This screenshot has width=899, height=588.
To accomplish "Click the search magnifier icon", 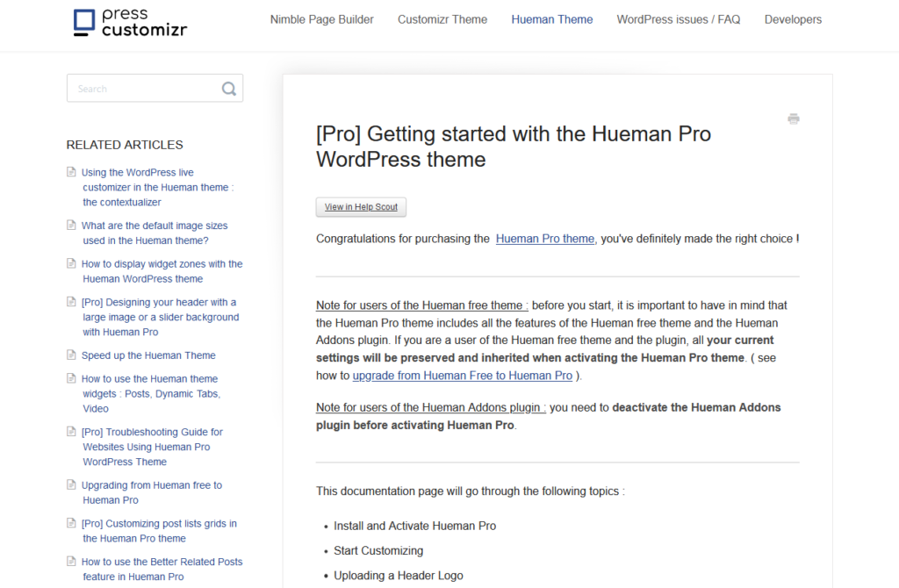I will click(229, 89).
